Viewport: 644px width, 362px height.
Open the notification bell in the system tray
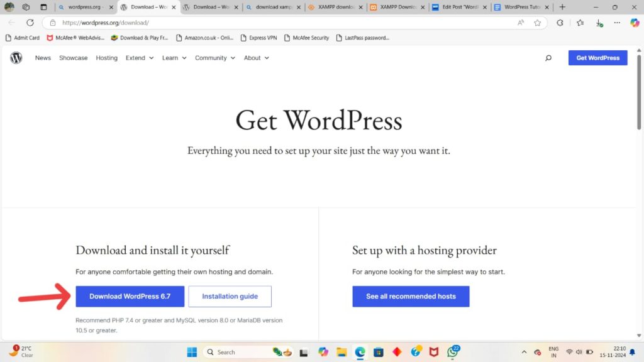click(x=633, y=352)
